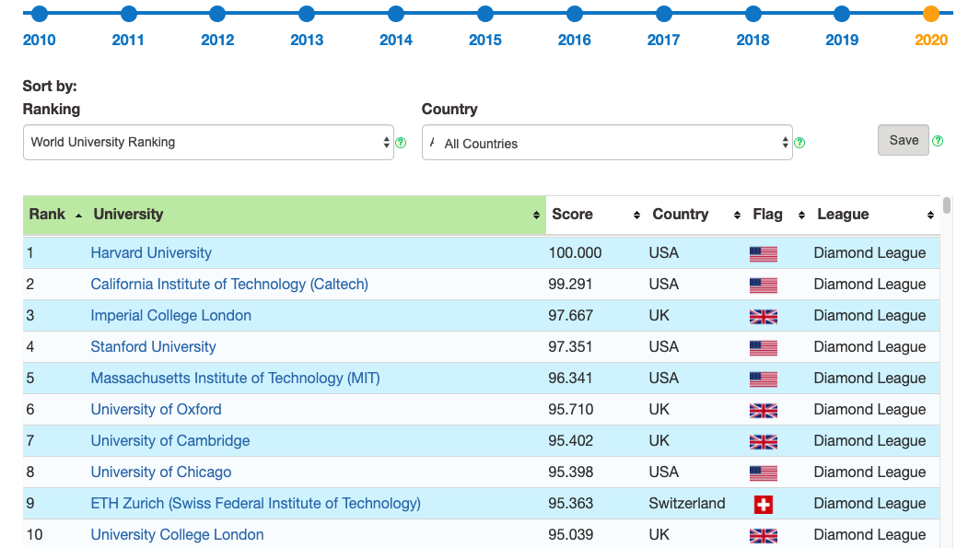Open Massachusetts Institute of Technology (MIT) link

coord(235,378)
